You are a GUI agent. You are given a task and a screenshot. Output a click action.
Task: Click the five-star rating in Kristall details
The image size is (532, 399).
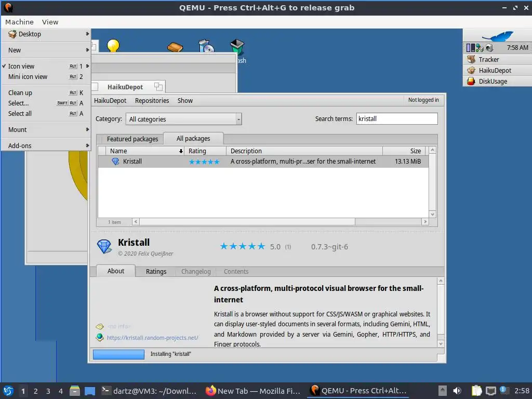(x=242, y=246)
